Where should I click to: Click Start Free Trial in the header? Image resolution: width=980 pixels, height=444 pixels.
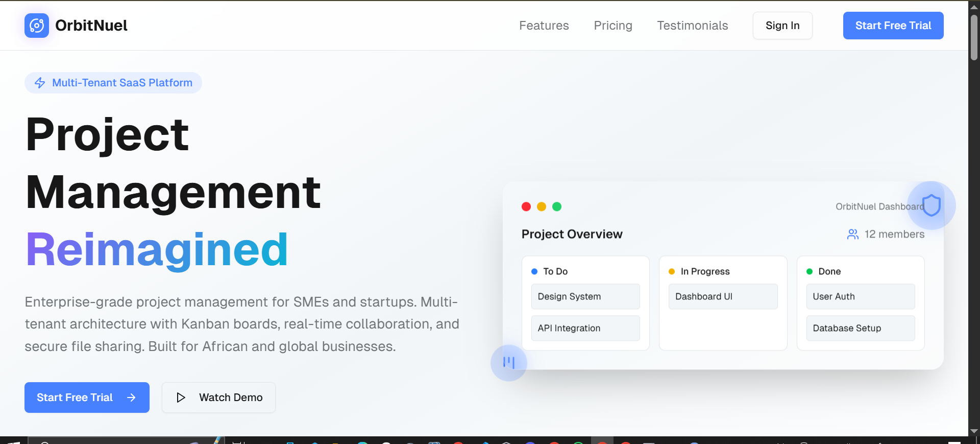click(893, 26)
